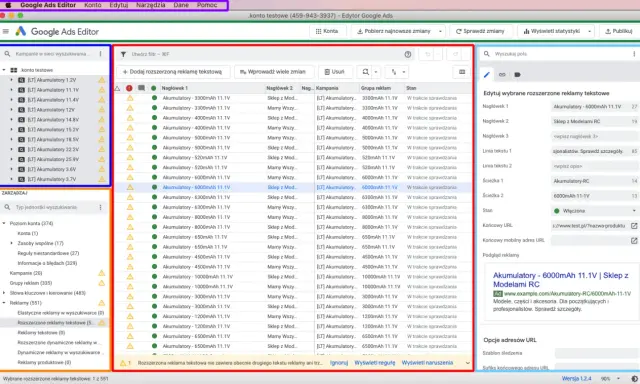This screenshot has height=384, width=640.
Task: Open the Narzędzia menu
Action: pos(151,5)
